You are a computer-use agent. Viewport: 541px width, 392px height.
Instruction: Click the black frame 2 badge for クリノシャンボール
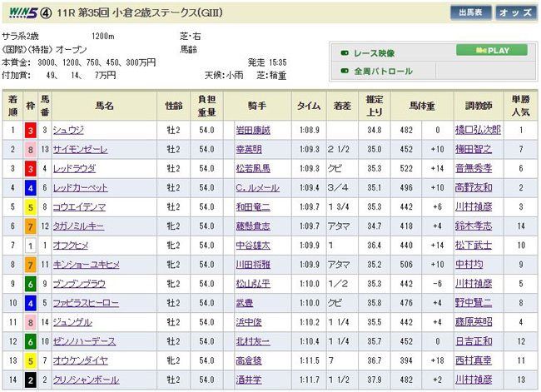click(29, 378)
